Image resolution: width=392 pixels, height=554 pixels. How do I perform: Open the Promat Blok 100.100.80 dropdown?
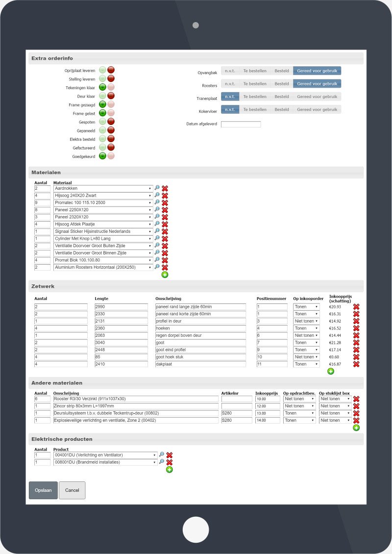point(103,260)
